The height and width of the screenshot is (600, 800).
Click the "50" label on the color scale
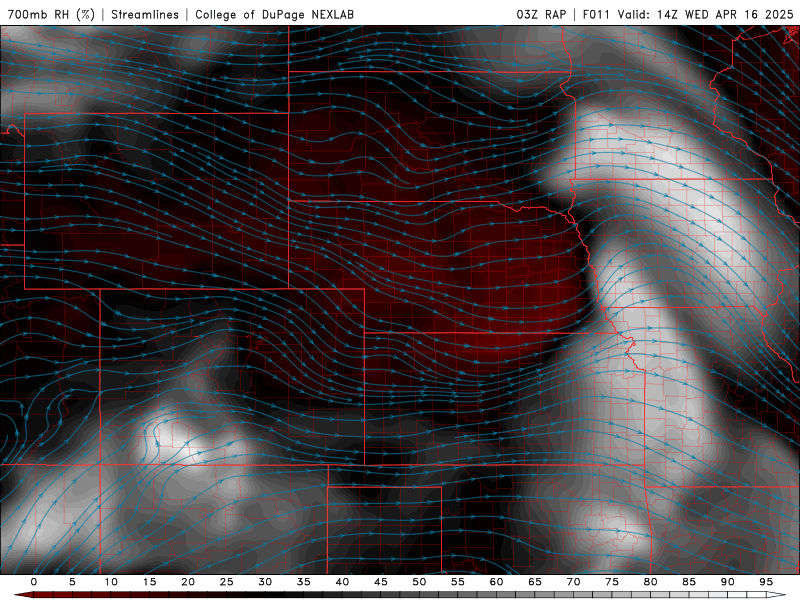click(x=419, y=582)
